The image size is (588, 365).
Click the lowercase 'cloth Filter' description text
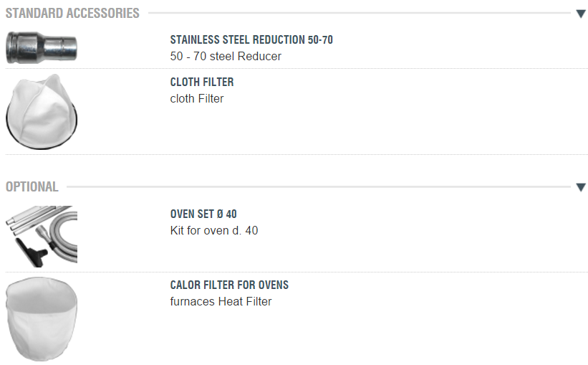197,99
